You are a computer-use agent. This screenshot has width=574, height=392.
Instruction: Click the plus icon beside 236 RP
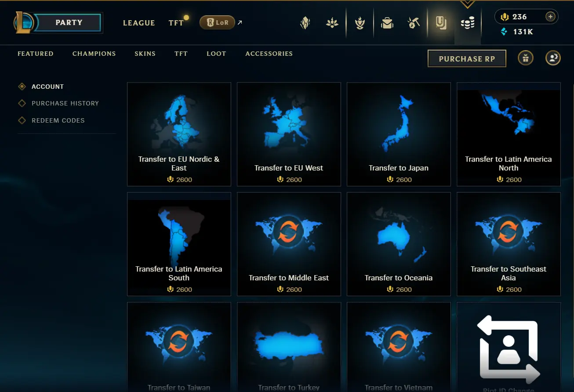coord(550,17)
